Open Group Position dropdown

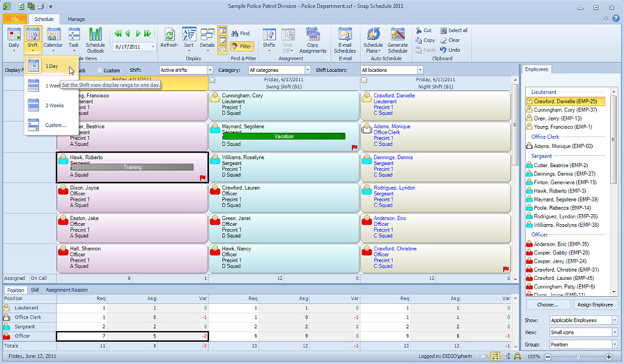[x=614, y=345]
